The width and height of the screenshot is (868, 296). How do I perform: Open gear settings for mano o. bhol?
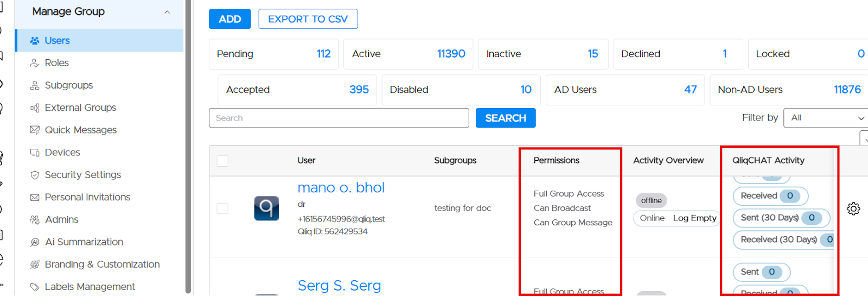853,209
